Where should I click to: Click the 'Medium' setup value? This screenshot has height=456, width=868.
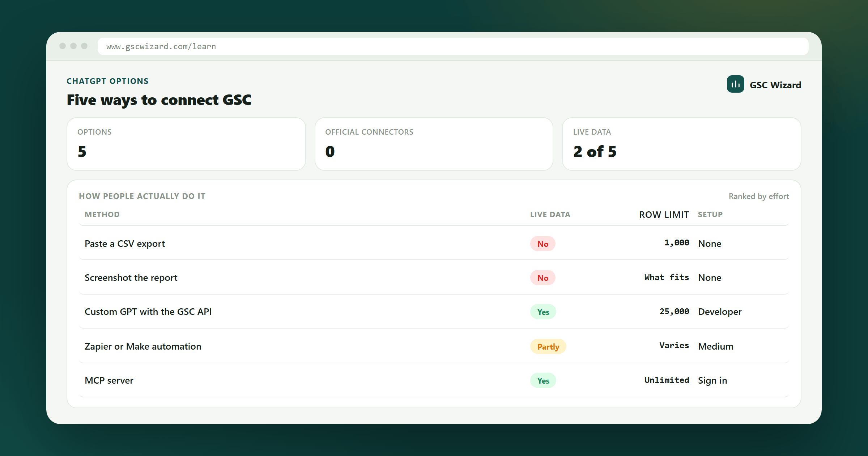716,346
